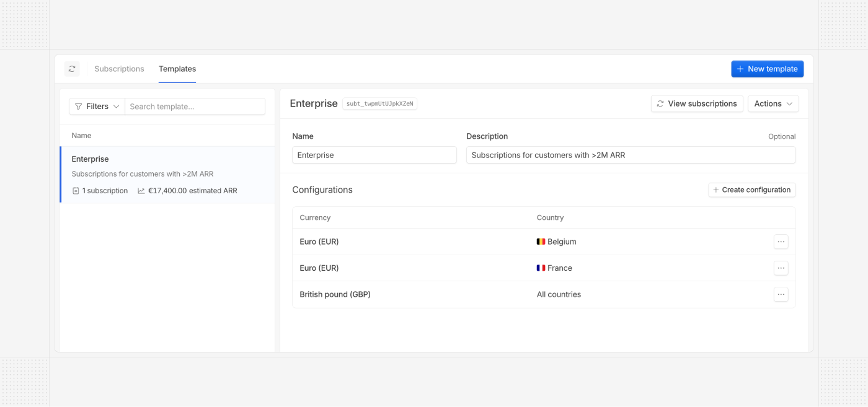Click the New template button

[x=767, y=69]
